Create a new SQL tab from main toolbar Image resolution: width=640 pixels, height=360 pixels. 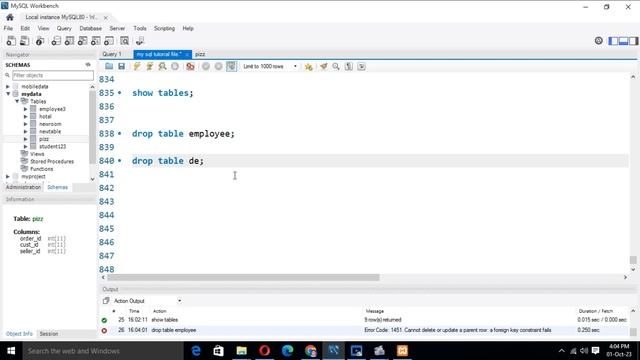pyautogui.click(x=11, y=41)
